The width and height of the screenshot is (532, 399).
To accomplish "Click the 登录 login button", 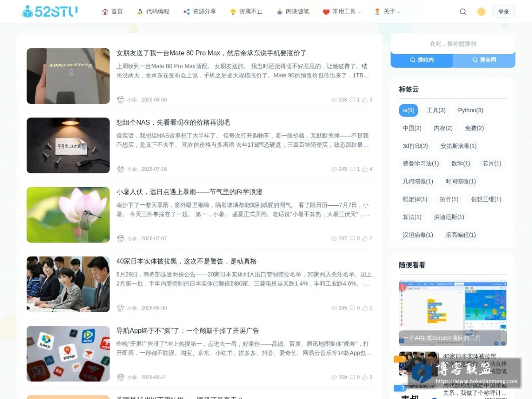I will coord(504,12).
